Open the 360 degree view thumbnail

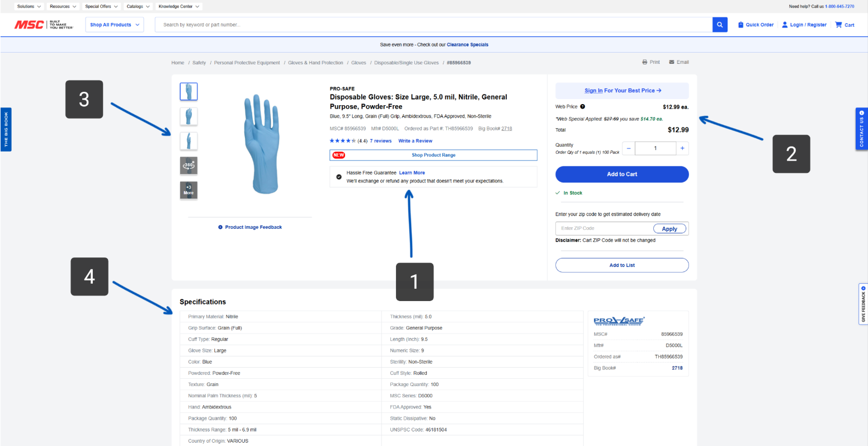tap(188, 166)
